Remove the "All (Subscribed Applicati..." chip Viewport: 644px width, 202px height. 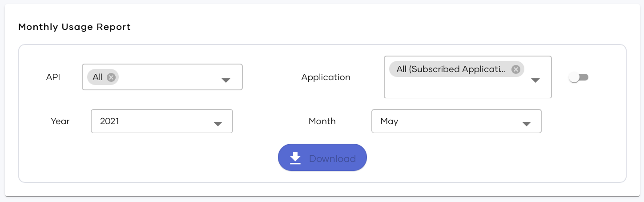515,69
